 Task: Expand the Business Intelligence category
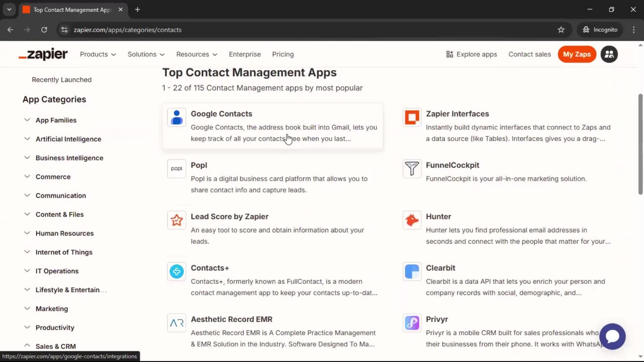click(x=64, y=158)
